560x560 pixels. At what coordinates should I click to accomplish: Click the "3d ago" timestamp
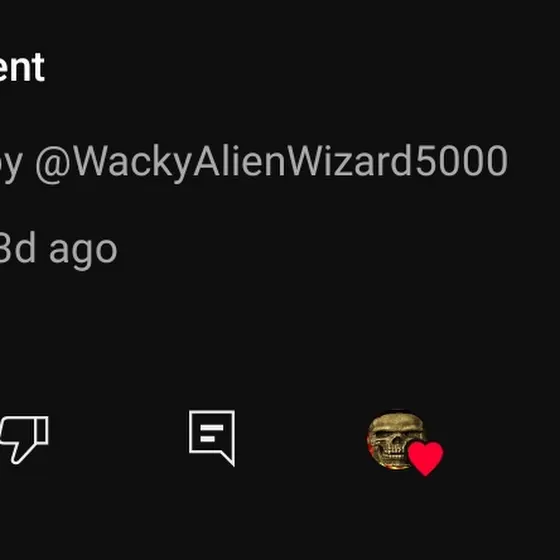click(x=58, y=249)
